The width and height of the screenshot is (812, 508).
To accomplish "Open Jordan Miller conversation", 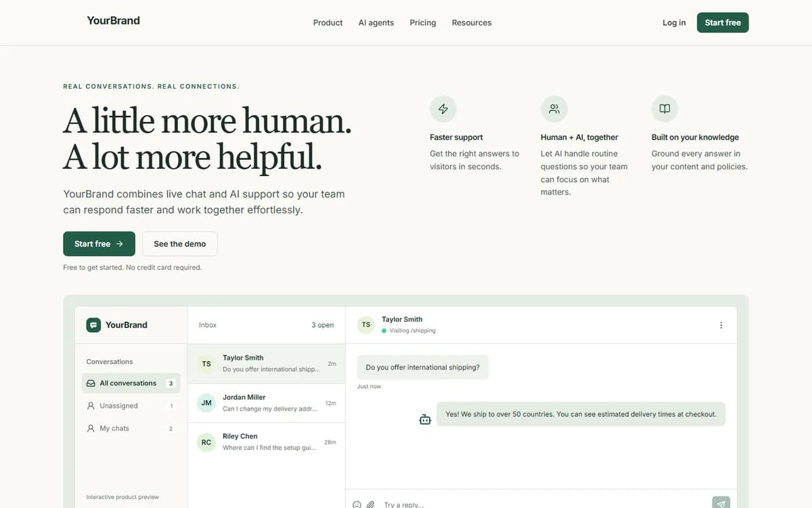I will [x=267, y=403].
